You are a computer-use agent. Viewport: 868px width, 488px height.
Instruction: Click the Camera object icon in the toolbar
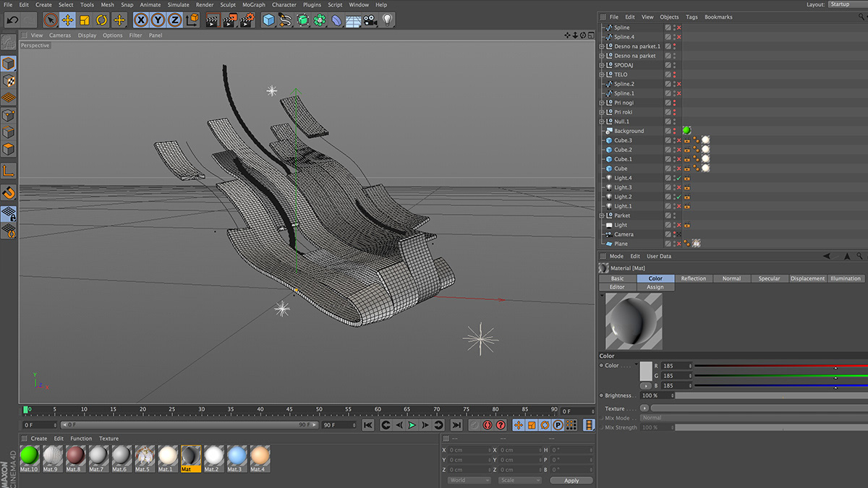coord(370,20)
